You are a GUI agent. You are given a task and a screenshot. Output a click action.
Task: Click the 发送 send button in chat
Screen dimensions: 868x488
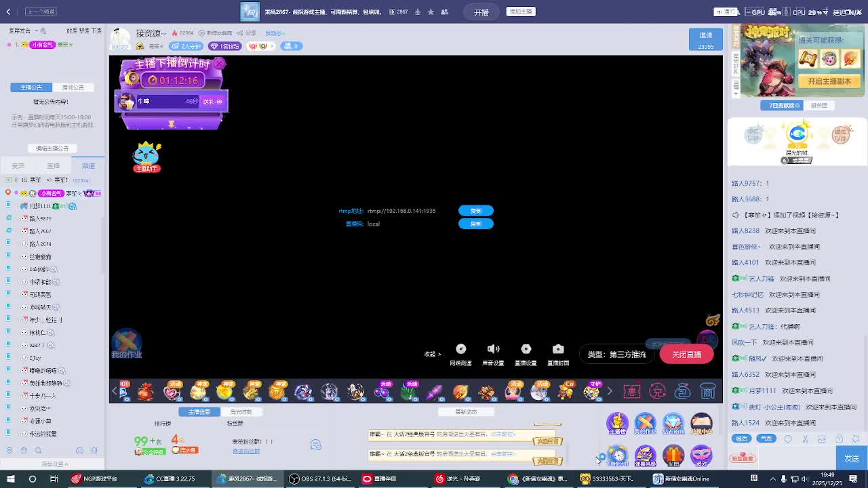pyautogui.click(x=852, y=458)
